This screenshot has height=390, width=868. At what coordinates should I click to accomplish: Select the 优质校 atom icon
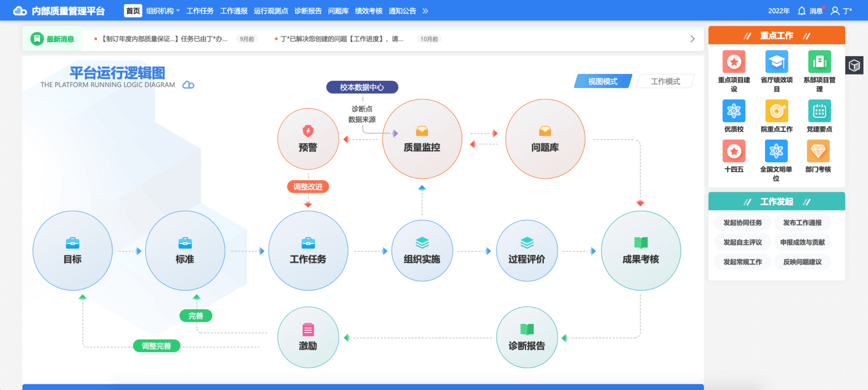pyautogui.click(x=734, y=111)
